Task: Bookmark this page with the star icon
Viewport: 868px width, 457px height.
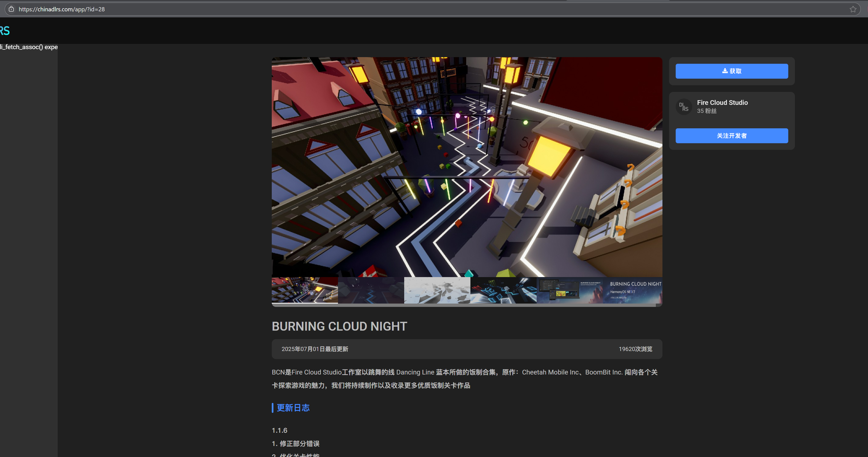Action: pyautogui.click(x=853, y=9)
